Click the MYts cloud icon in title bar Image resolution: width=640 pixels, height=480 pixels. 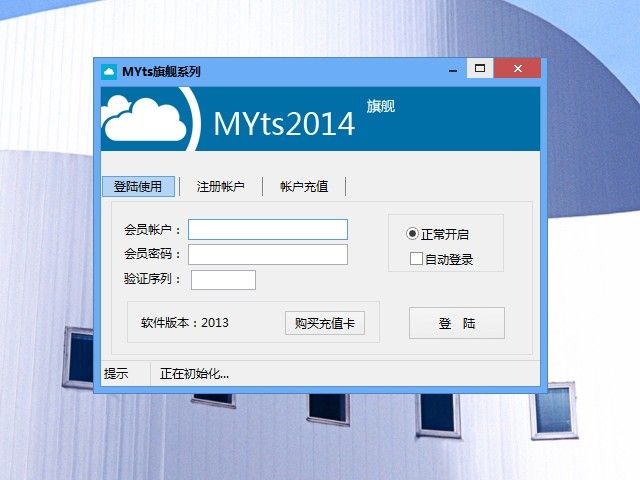click(109, 72)
